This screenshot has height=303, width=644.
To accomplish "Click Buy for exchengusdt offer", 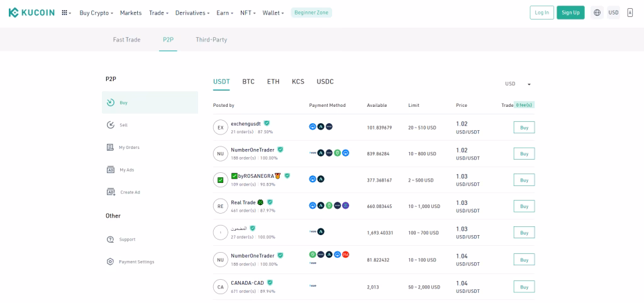I will click(524, 127).
